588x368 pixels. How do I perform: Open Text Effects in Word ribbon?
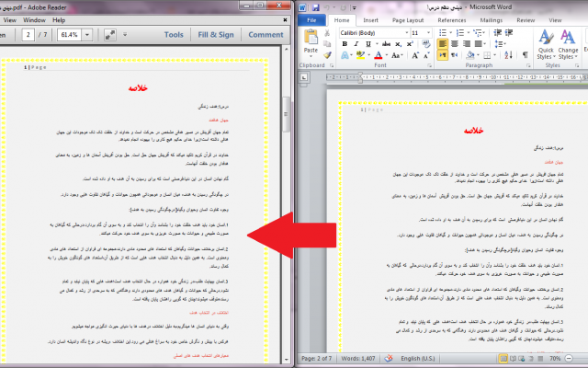pyautogui.click(x=346, y=55)
